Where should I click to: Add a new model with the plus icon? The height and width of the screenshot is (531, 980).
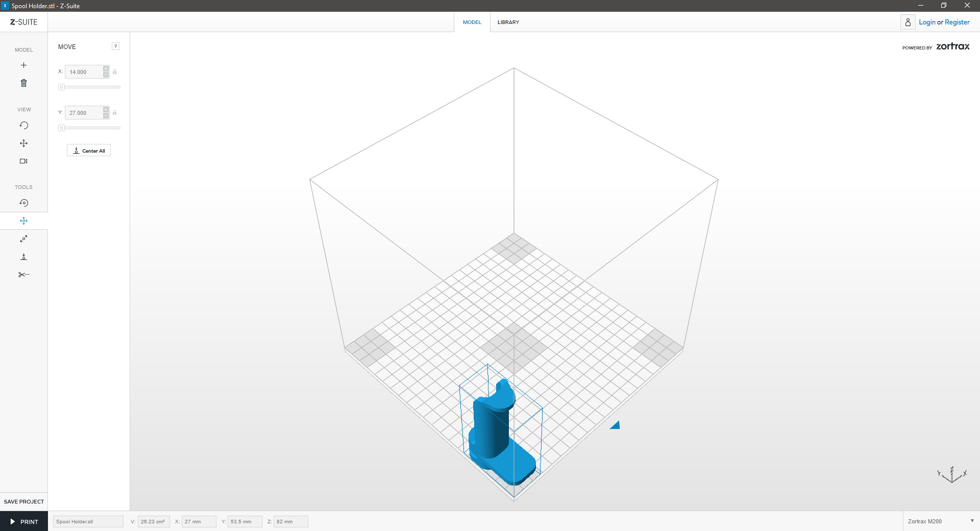pos(23,65)
